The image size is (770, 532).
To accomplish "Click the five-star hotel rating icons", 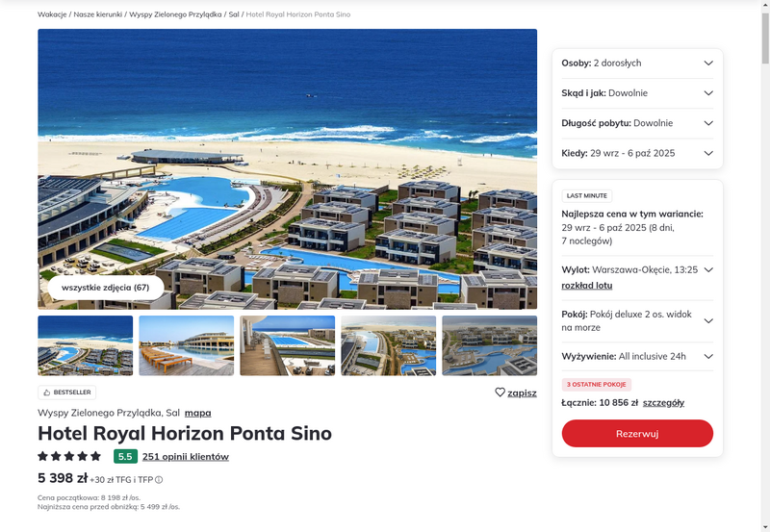I will tap(69, 456).
